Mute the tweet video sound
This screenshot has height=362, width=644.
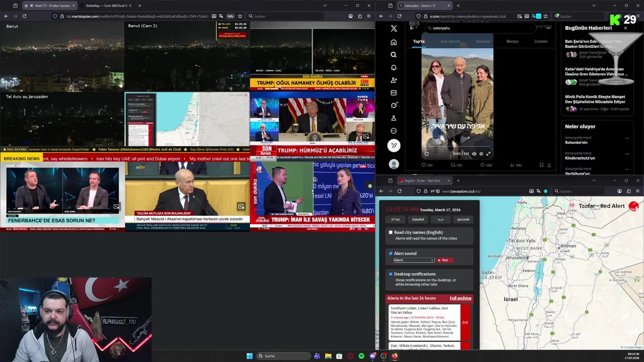click(474, 154)
